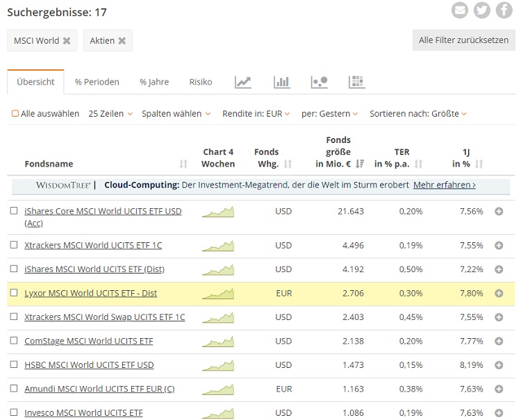
Task: Sort by 1J in % column arrows
Action: pos(479,164)
